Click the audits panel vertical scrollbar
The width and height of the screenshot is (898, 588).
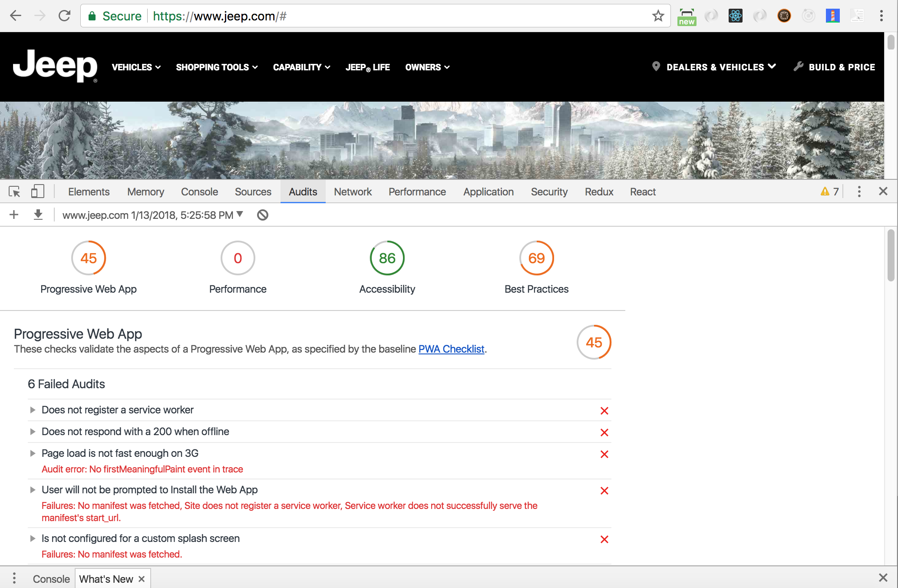coord(891,256)
